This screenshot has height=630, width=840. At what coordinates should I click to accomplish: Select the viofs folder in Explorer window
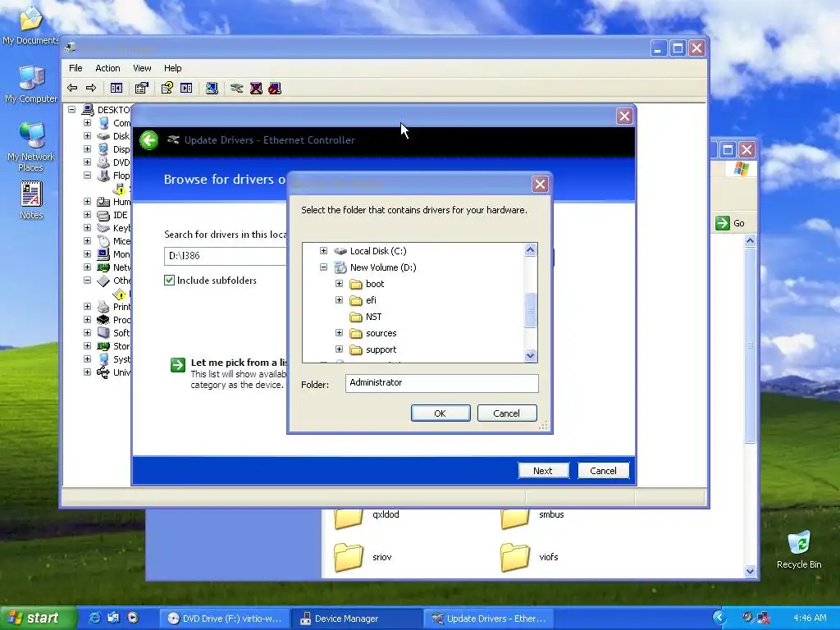529,557
